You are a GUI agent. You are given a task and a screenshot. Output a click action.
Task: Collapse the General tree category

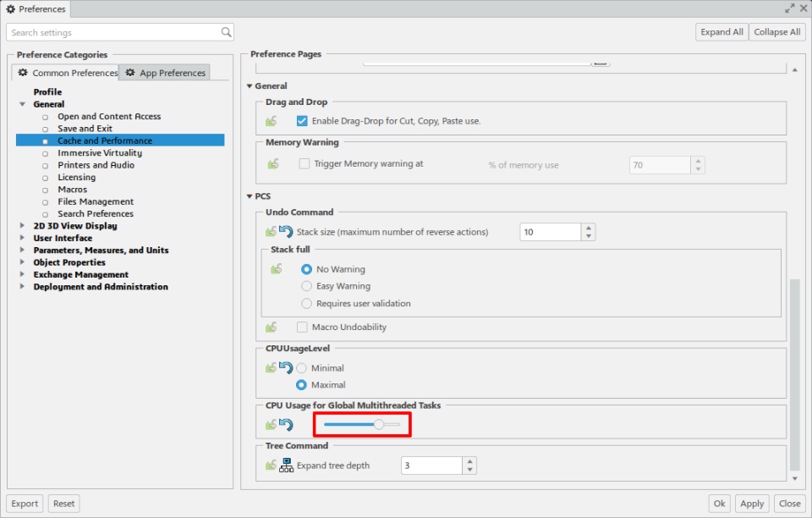click(22, 104)
